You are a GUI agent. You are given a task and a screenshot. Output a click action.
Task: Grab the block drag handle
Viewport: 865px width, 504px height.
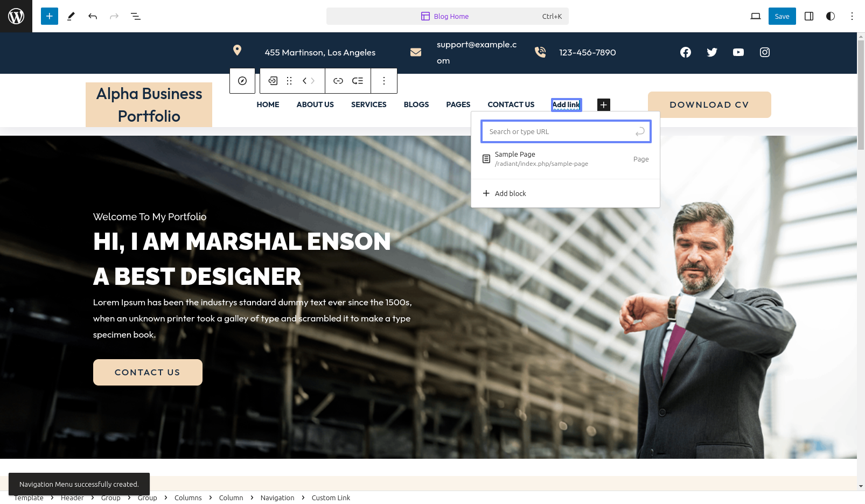pos(289,81)
